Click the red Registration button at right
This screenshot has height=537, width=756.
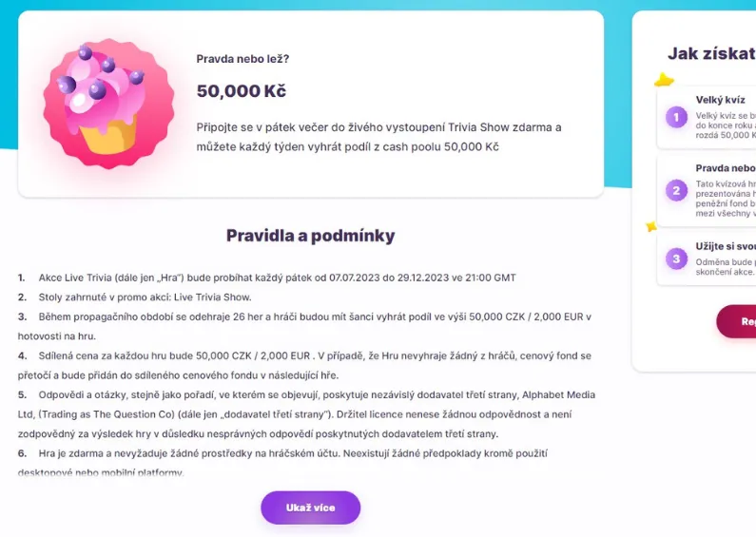pyautogui.click(x=736, y=321)
